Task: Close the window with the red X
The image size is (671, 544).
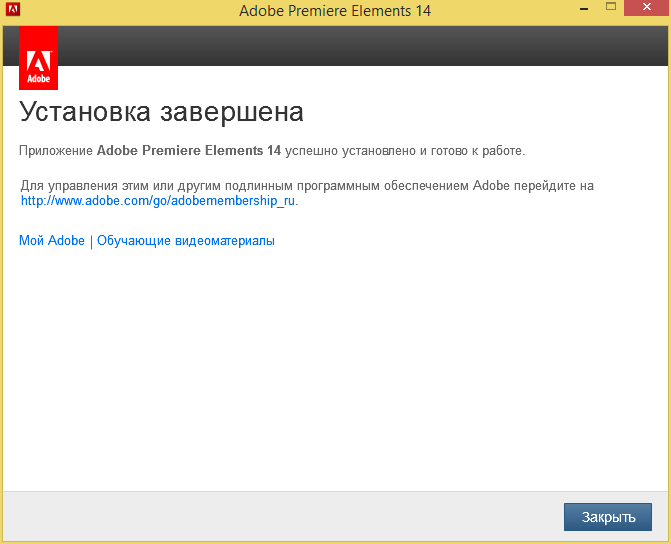Action: coord(647,7)
